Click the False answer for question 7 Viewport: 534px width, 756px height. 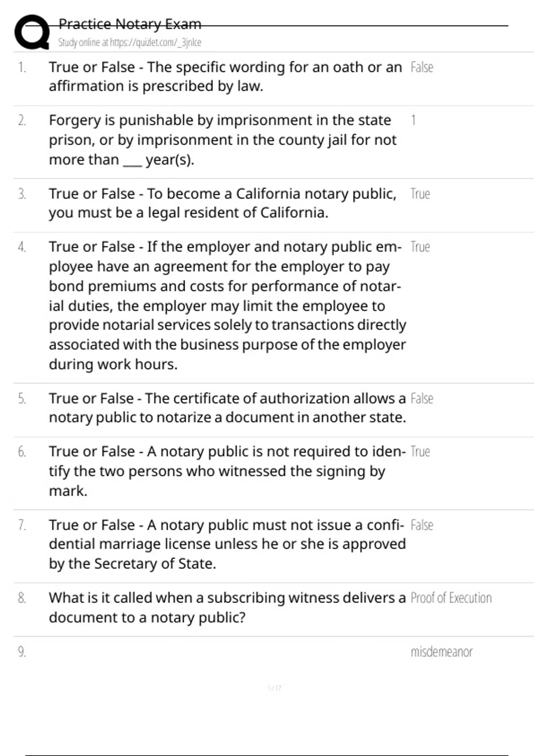[x=421, y=526]
